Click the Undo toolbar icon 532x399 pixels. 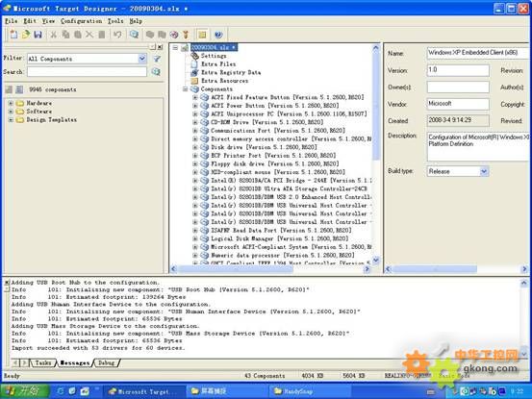117,35
